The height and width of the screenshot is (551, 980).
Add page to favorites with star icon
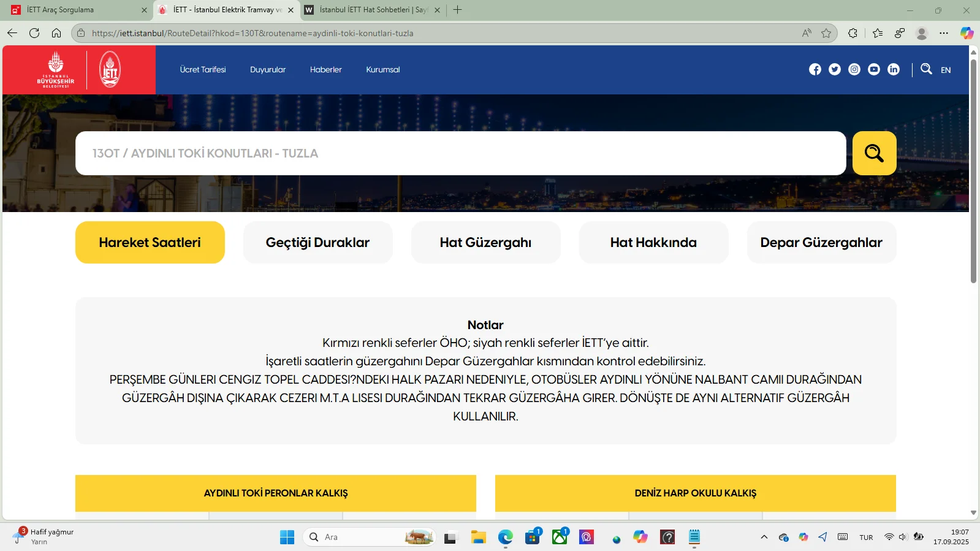(x=826, y=33)
